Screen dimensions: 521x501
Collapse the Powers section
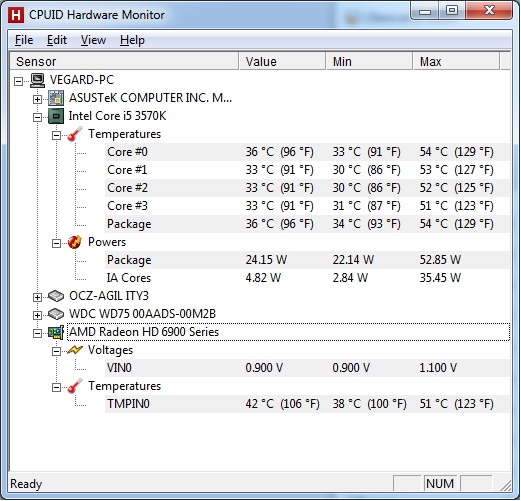[x=56, y=243]
